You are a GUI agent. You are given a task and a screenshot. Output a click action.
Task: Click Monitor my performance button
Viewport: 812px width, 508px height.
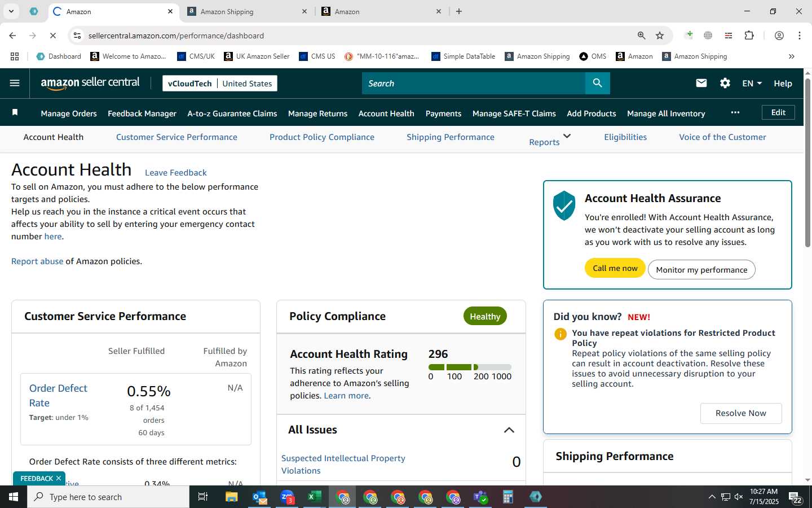701,270
